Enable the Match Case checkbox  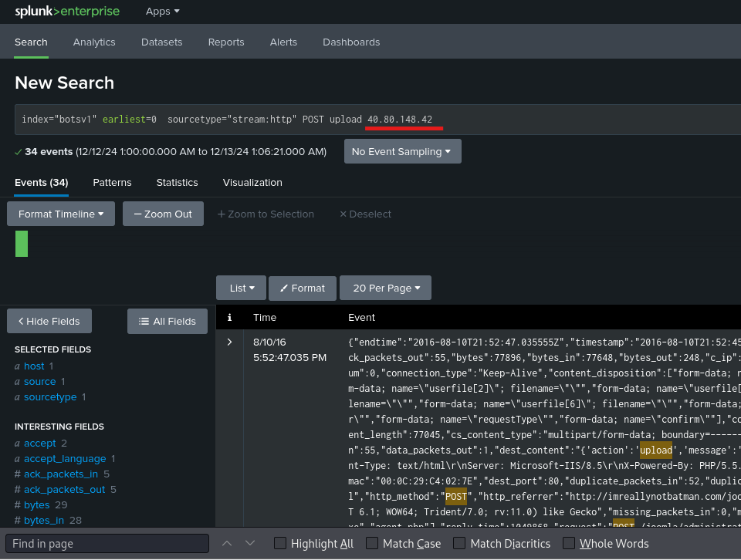[372, 544]
